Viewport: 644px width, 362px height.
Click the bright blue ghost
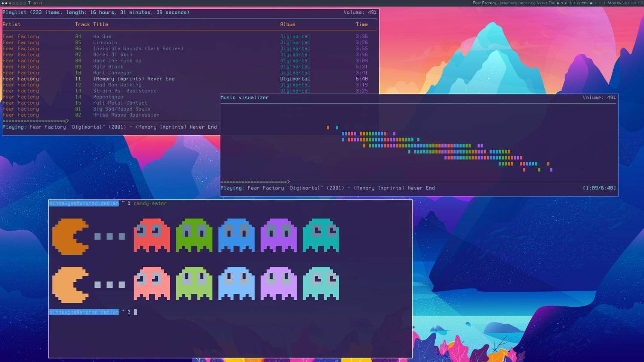coord(237,235)
